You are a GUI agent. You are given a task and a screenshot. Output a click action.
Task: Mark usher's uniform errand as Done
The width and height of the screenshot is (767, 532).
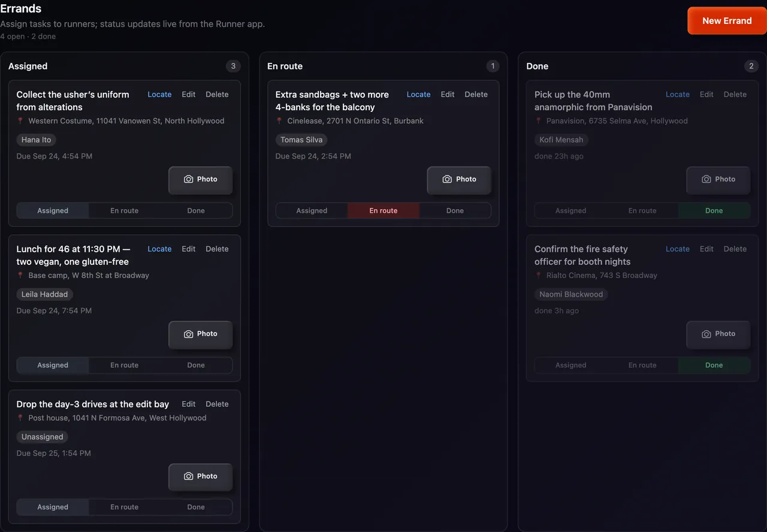(196, 211)
